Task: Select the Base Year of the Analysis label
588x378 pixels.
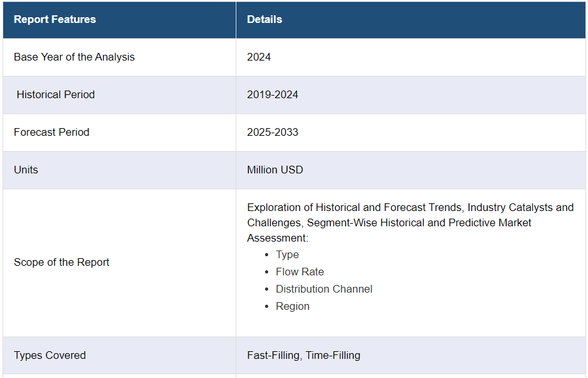Action: (x=75, y=57)
